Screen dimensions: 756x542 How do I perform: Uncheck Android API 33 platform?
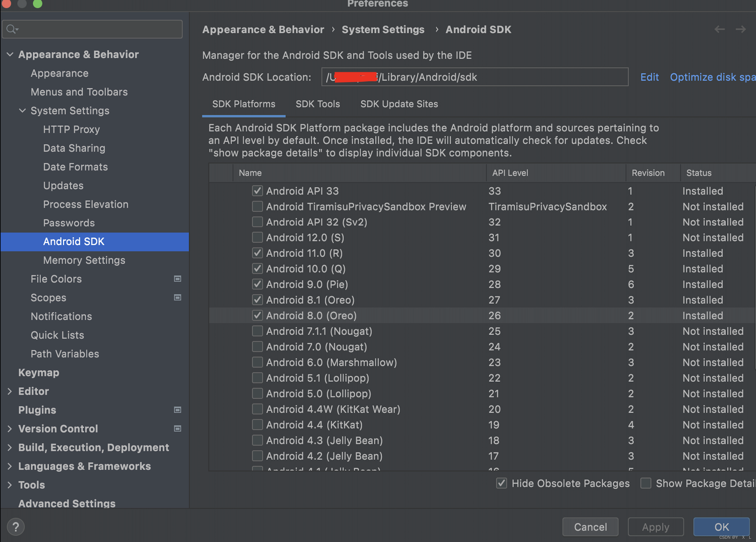coord(257,191)
